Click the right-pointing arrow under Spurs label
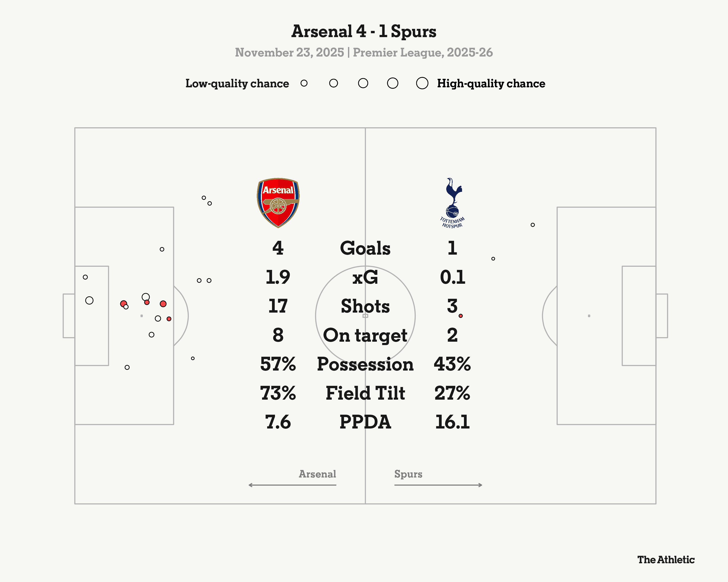This screenshot has height=582, width=728. (438, 485)
